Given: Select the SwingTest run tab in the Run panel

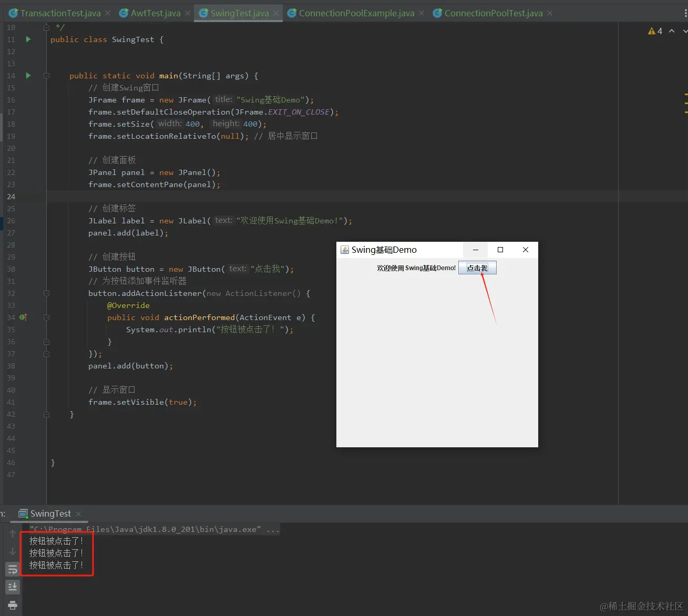Looking at the screenshot, I should pyautogui.click(x=50, y=514).
